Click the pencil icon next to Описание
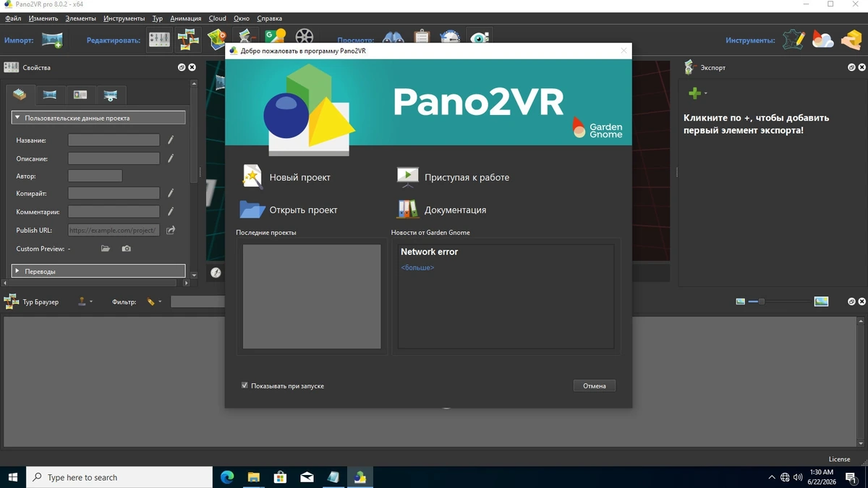Viewport: 868px width, 488px height. tap(171, 158)
